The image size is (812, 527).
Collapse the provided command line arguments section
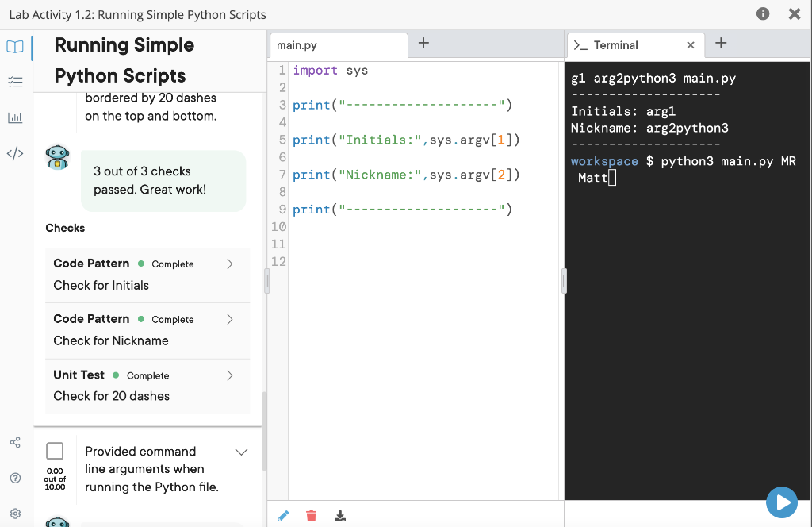(x=243, y=452)
